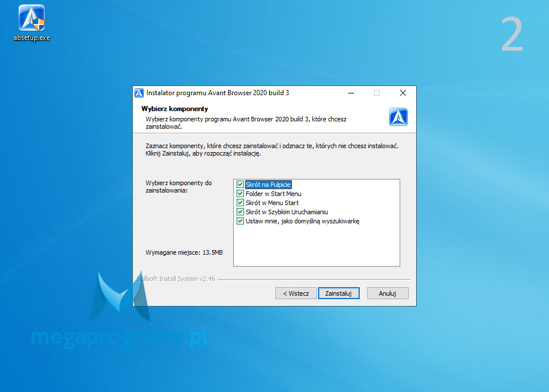Uncheck Ustaw mnie, jako domyślną wyszukiwarkę
549x392 pixels.
pos(240,221)
